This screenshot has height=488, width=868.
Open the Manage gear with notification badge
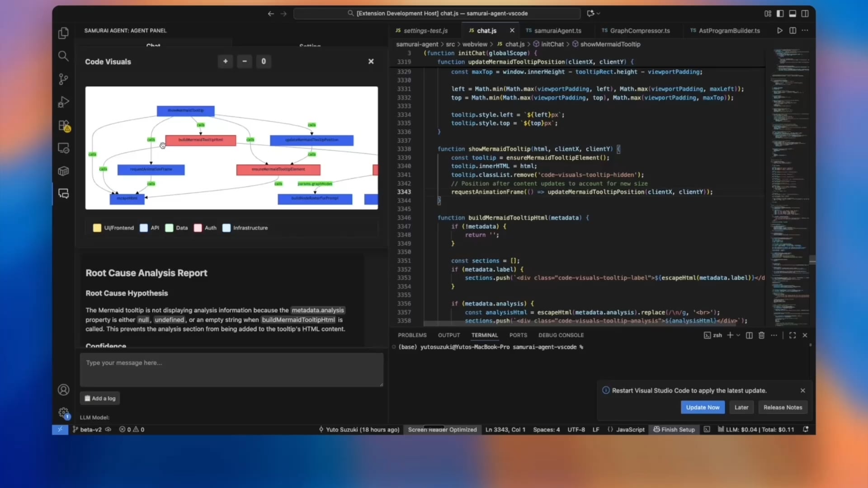tap(63, 413)
